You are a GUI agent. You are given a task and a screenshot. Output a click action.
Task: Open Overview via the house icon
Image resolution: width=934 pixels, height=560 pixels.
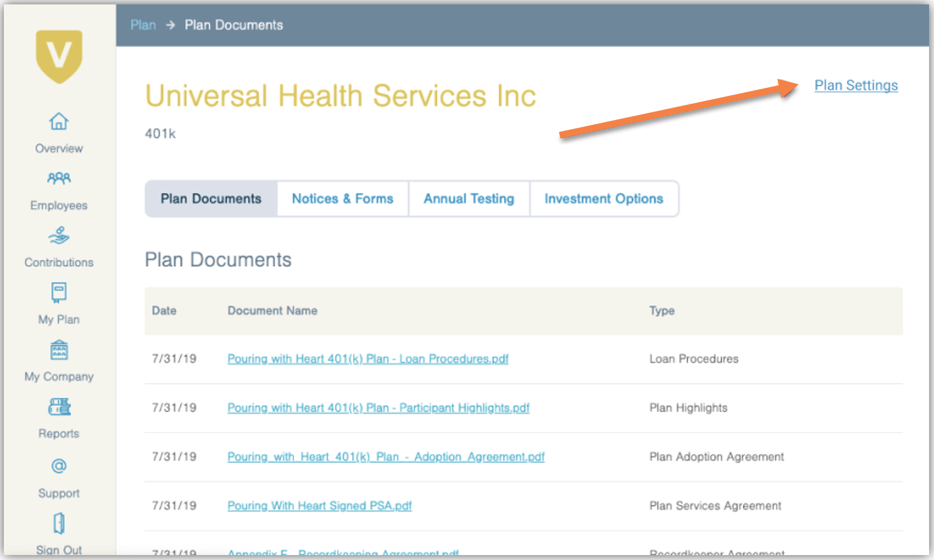coord(59,121)
